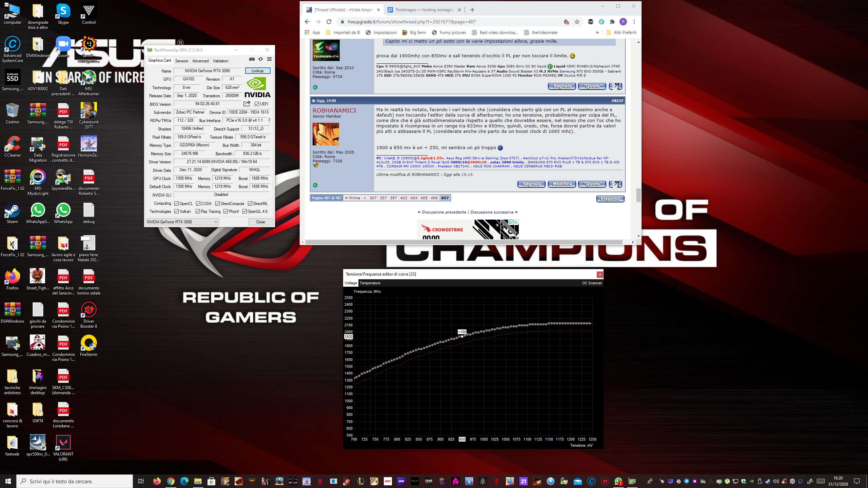Toggle the UEFI checkbox
868x488 pixels.
tap(257, 104)
